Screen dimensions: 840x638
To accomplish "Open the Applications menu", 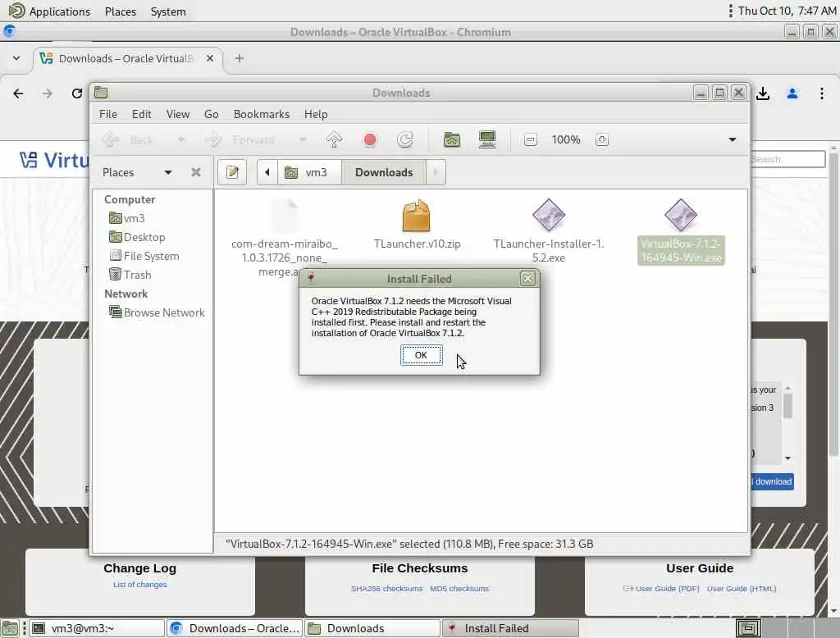I will click(x=50, y=11).
